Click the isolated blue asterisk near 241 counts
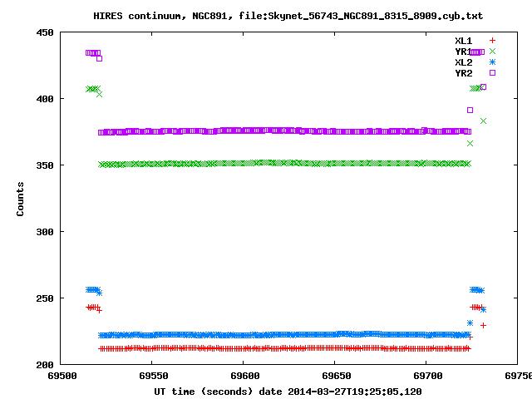 (484, 309)
